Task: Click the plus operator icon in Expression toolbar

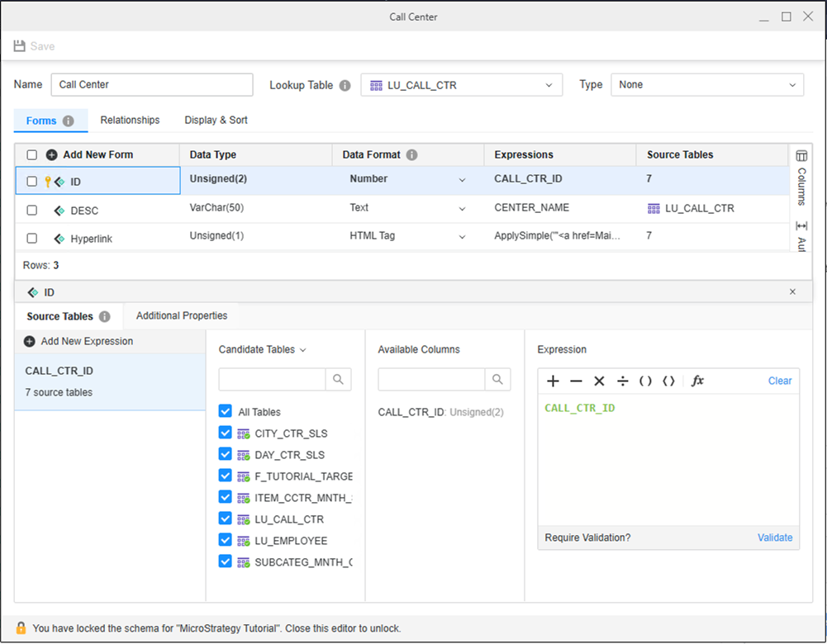Action: pos(553,381)
